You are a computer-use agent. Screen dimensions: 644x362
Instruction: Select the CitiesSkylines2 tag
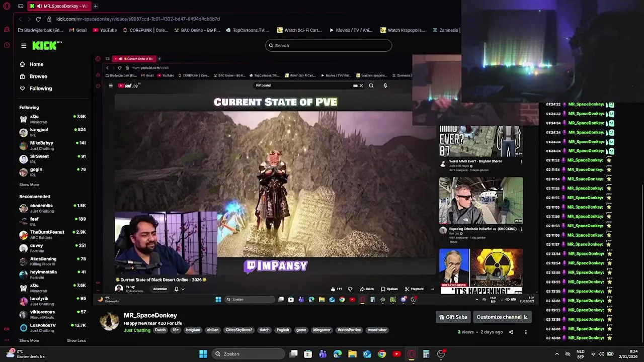238,330
